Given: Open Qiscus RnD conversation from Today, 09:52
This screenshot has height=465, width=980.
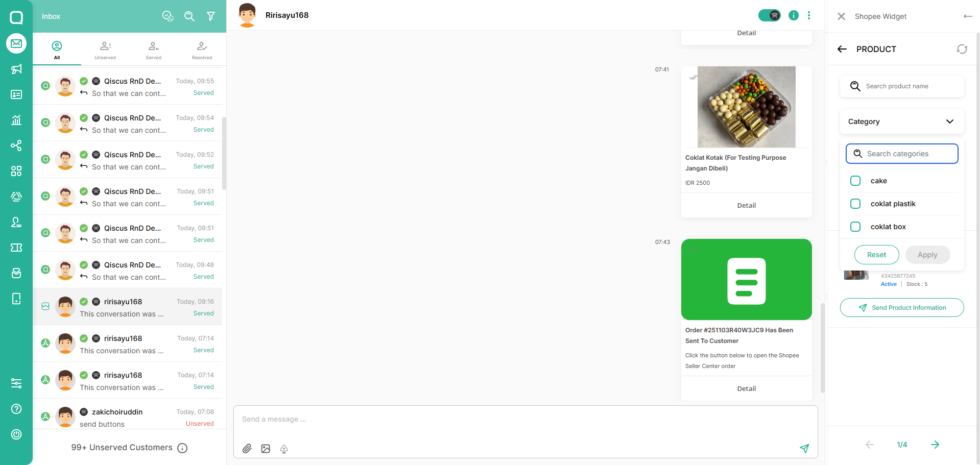Looking at the screenshot, I should coord(127,160).
